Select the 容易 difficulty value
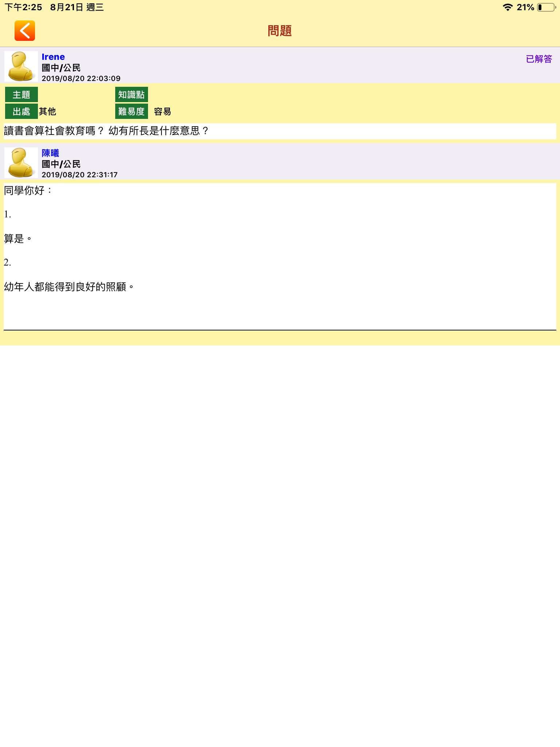 click(x=163, y=111)
